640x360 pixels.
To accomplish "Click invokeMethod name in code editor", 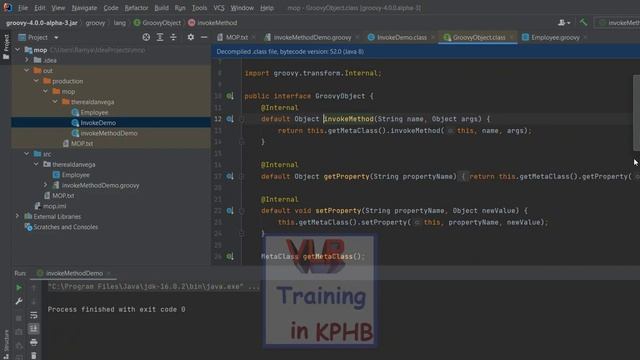I will click(349, 119).
